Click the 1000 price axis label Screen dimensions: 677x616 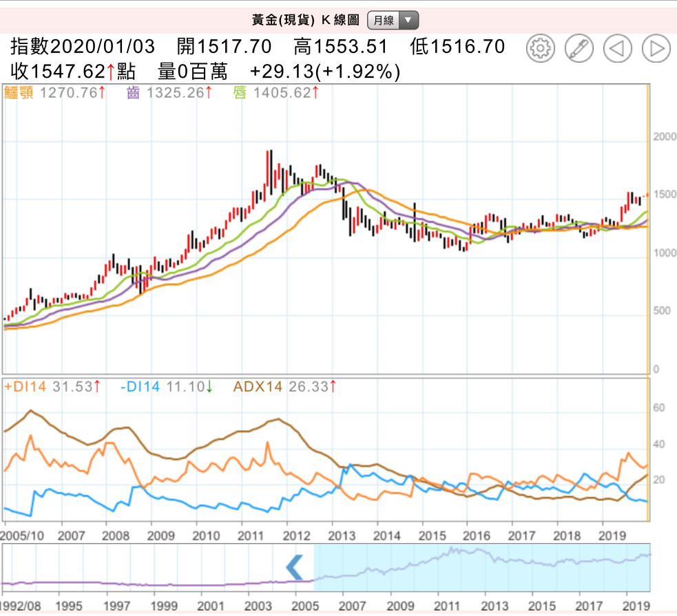[x=665, y=253]
